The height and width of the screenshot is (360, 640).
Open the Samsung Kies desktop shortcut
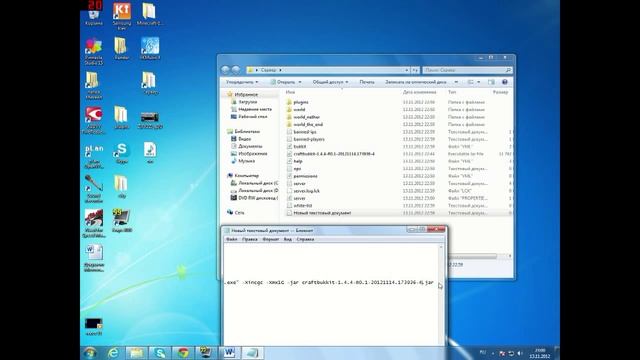pos(122,16)
